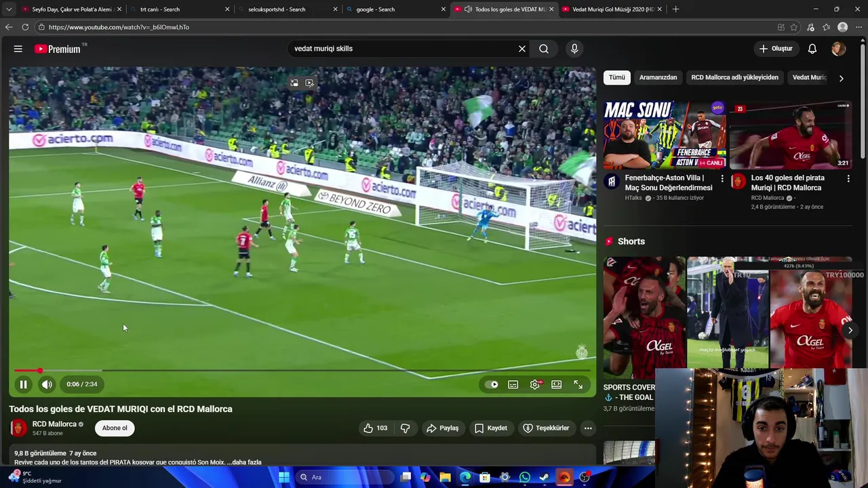Reload the page
The image size is (868, 488).
pyautogui.click(x=25, y=27)
